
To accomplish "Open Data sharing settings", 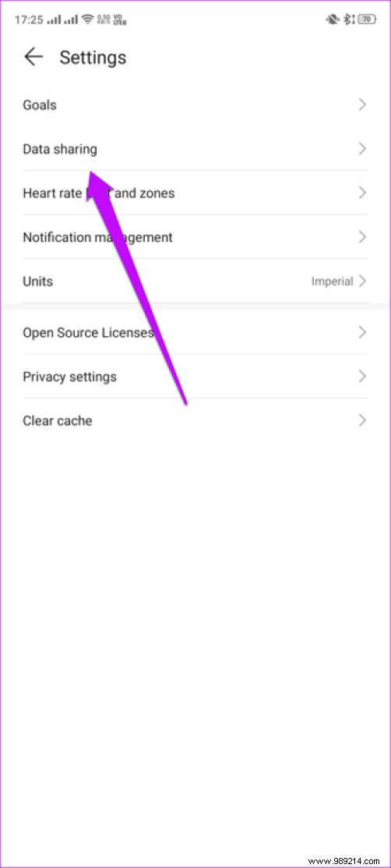I will [195, 149].
